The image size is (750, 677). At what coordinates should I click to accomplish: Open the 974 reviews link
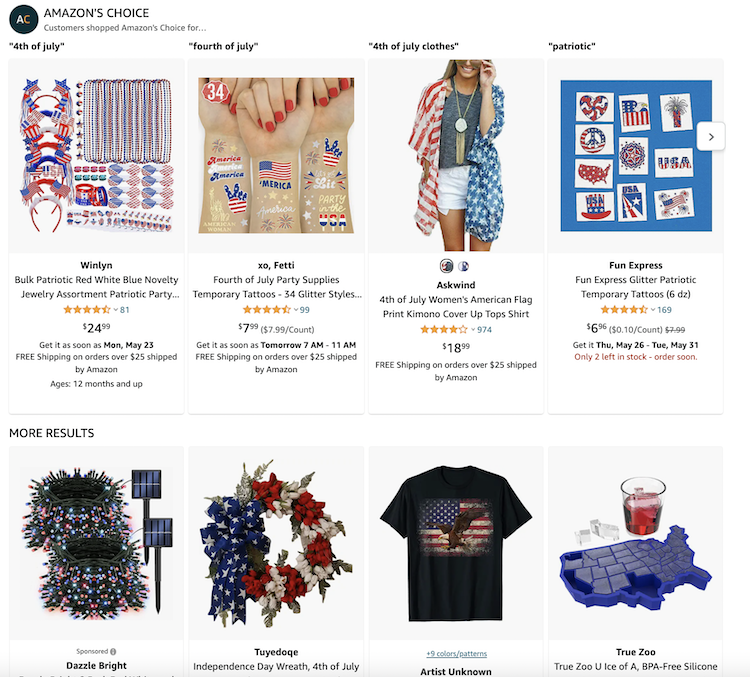tap(484, 330)
